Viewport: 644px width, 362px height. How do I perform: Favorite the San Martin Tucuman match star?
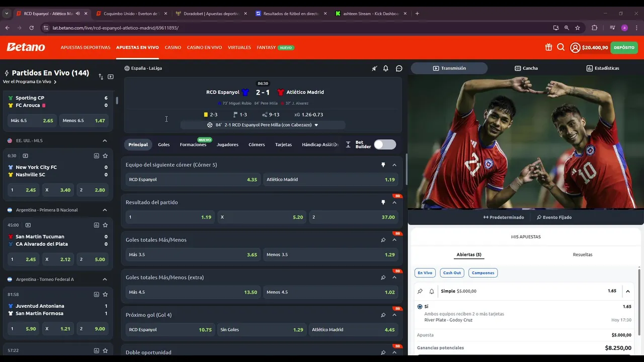coord(105,225)
